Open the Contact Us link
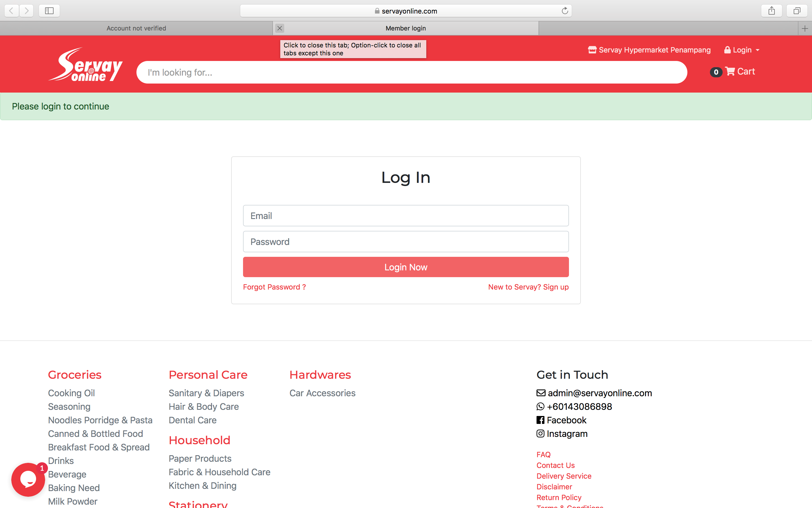The image size is (812, 508). click(556, 465)
